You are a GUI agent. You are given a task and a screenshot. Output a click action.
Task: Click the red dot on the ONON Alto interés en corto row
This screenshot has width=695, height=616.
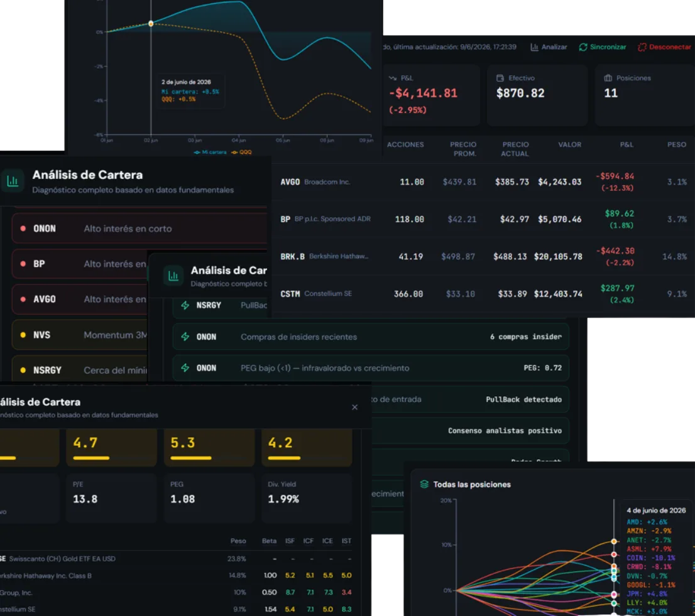pos(23,229)
